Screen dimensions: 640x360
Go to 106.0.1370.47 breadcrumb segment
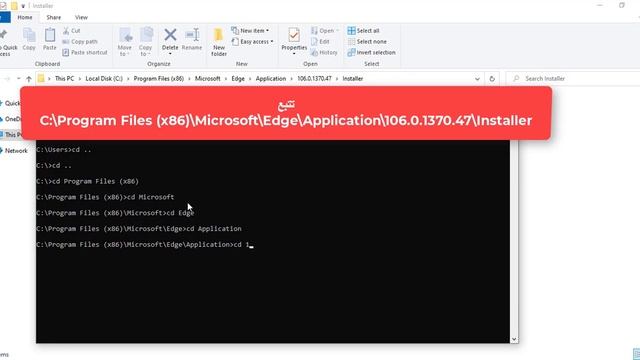(314, 79)
